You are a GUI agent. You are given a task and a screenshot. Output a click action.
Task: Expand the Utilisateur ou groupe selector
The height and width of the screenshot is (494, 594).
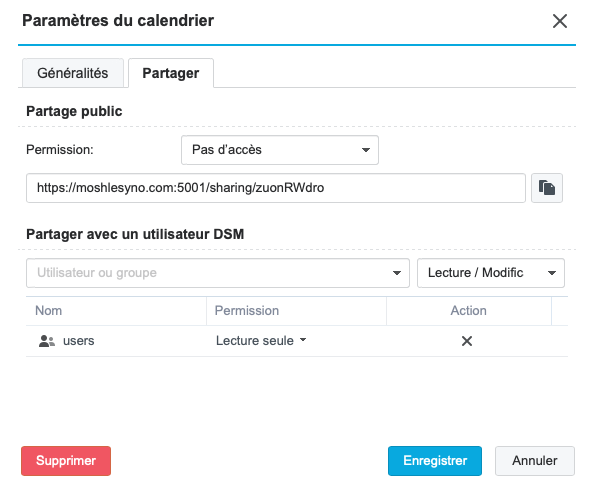click(x=397, y=273)
